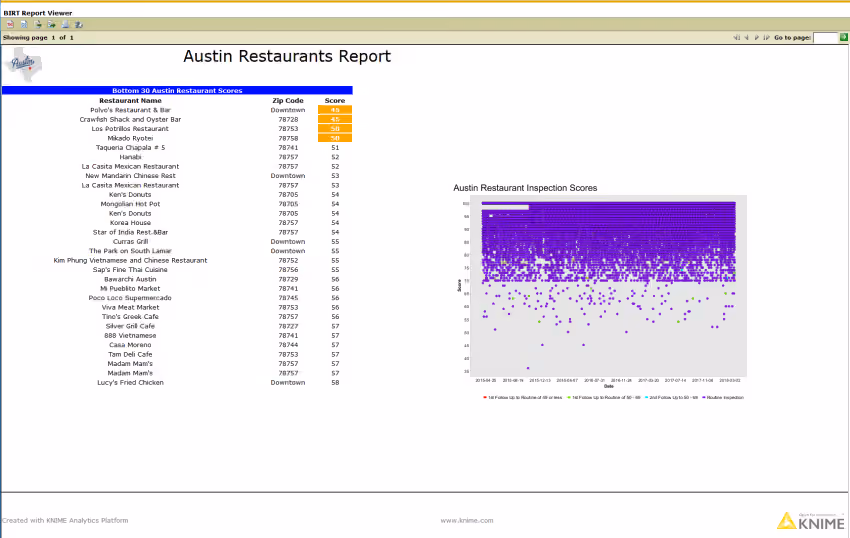Click the Score column header
Image resolution: width=850 pixels, height=538 pixels.
tap(335, 100)
